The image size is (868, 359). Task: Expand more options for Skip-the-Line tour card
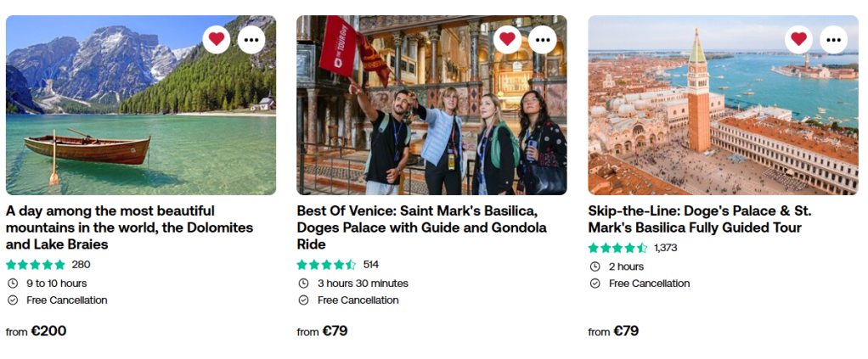click(832, 39)
